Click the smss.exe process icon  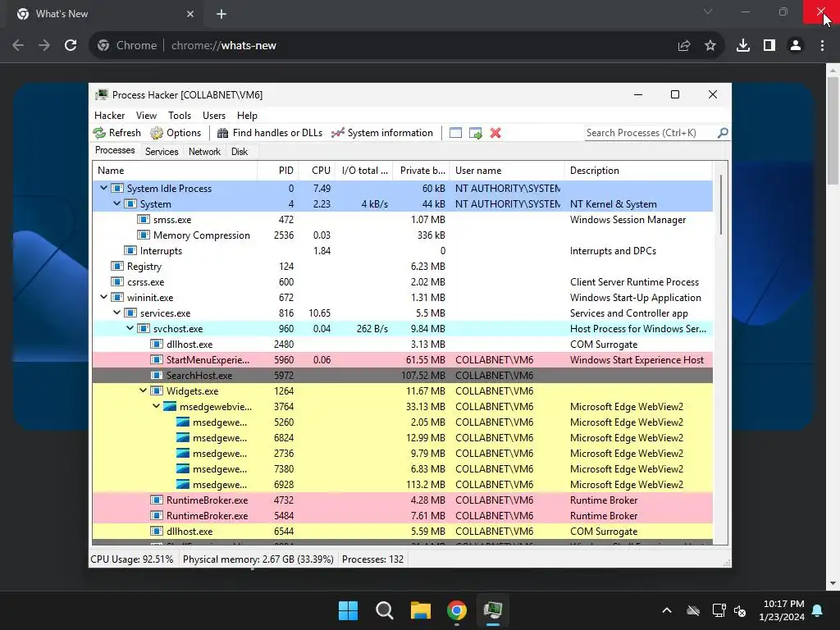pos(144,219)
